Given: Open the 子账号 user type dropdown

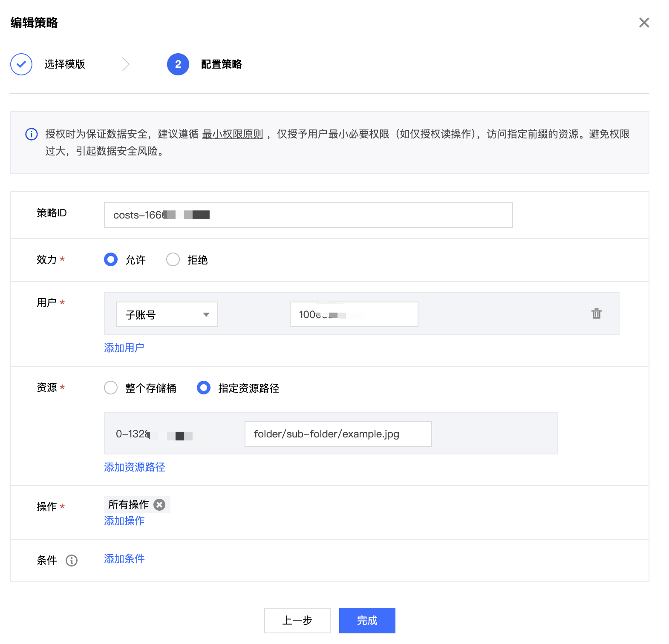Looking at the screenshot, I should click(x=167, y=315).
